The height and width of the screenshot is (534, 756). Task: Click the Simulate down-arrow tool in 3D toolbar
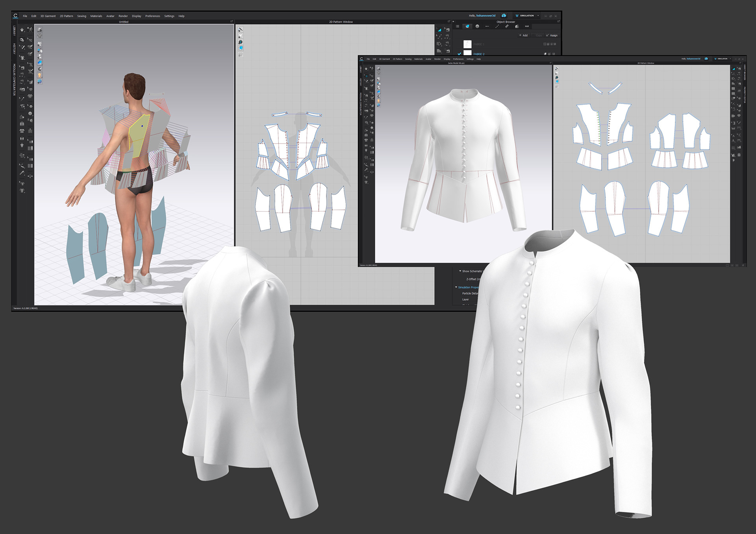pyautogui.click(x=22, y=30)
